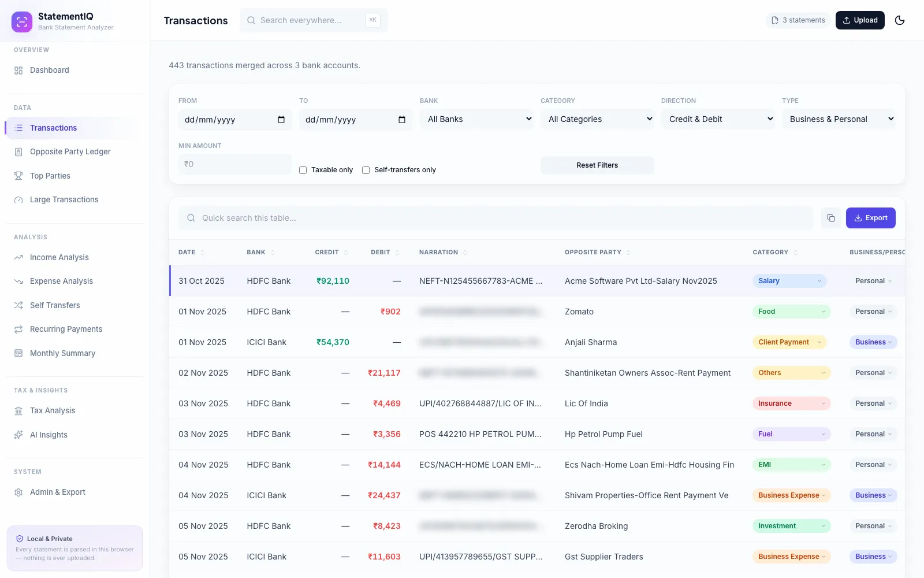Open Dashboard from the sidebar
Image resolution: width=924 pixels, height=578 pixels.
click(74, 70)
